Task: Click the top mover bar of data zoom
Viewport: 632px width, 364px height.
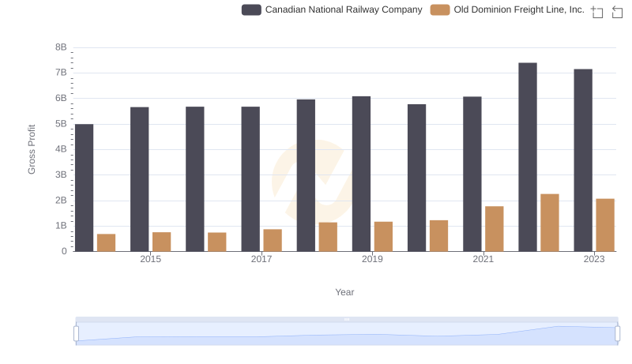Action: pyautogui.click(x=347, y=319)
